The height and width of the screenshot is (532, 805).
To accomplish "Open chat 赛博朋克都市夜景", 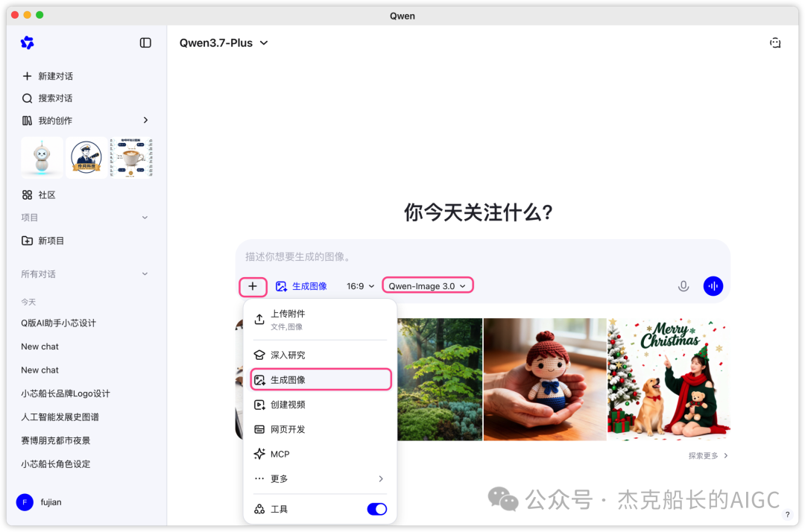I will [55, 440].
